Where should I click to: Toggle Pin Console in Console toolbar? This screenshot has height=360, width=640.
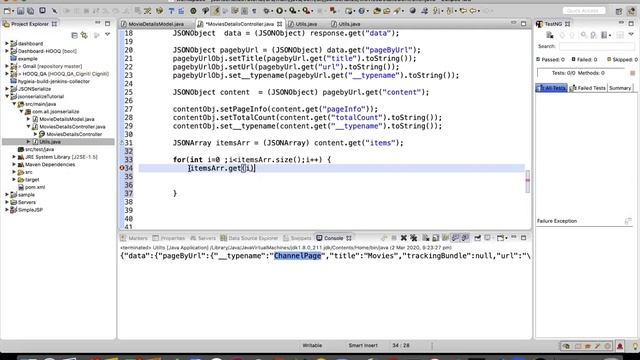click(x=477, y=238)
